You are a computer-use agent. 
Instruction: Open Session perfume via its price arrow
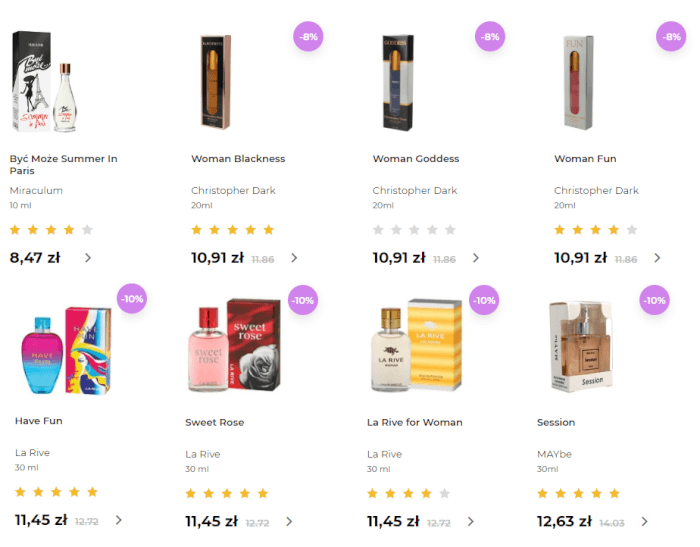(x=644, y=521)
